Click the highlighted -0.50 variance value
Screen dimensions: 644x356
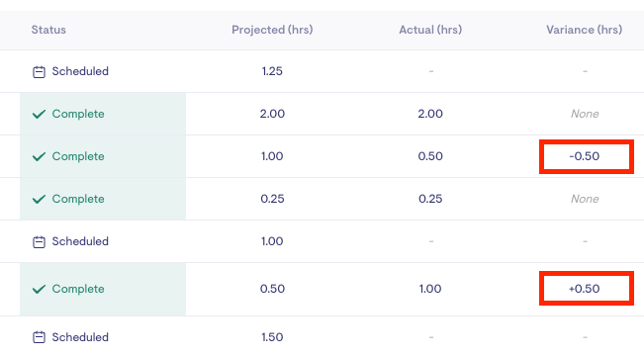pos(585,156)
